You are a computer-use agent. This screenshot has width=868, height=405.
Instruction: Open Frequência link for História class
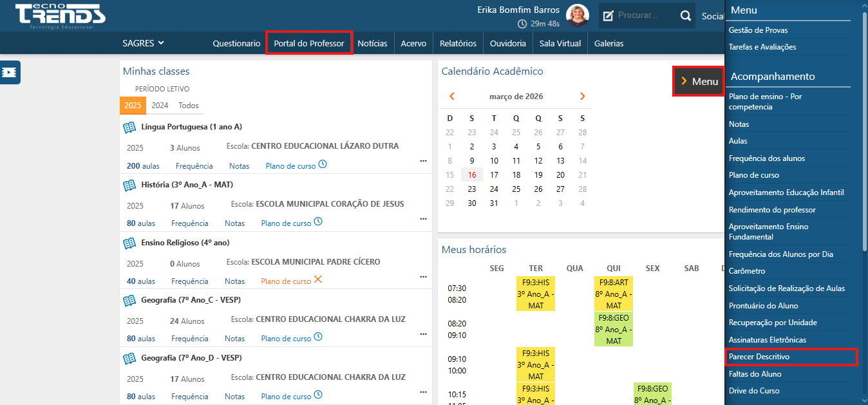189,223
